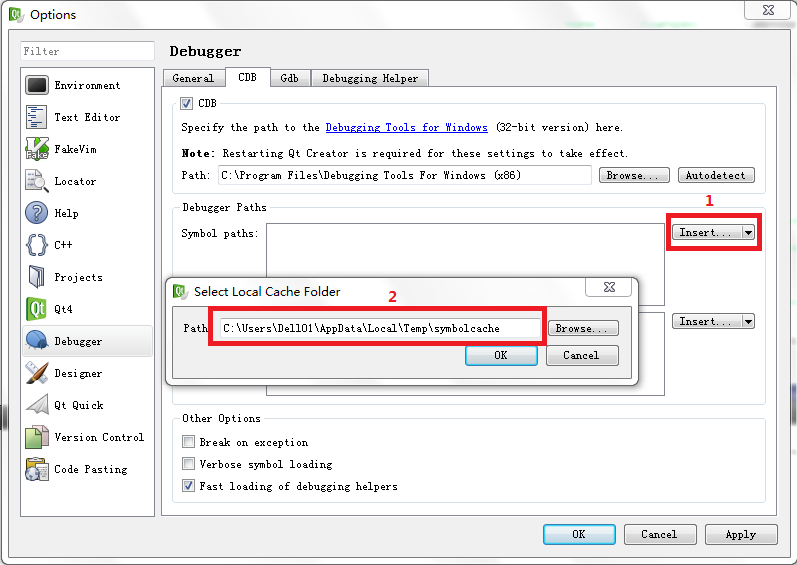Screen dimensions: 797x565
Task: Switch to the Debugging Helper tab
Action: (x=370, y=78)
